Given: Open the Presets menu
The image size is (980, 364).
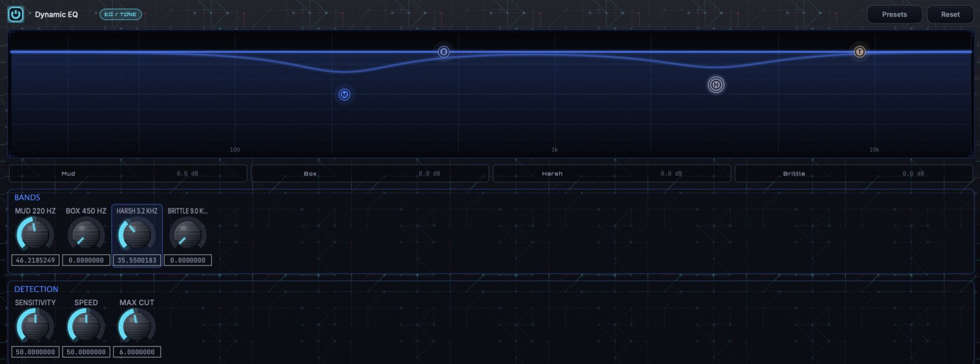Looking at the screenshot, I should 894,14.
